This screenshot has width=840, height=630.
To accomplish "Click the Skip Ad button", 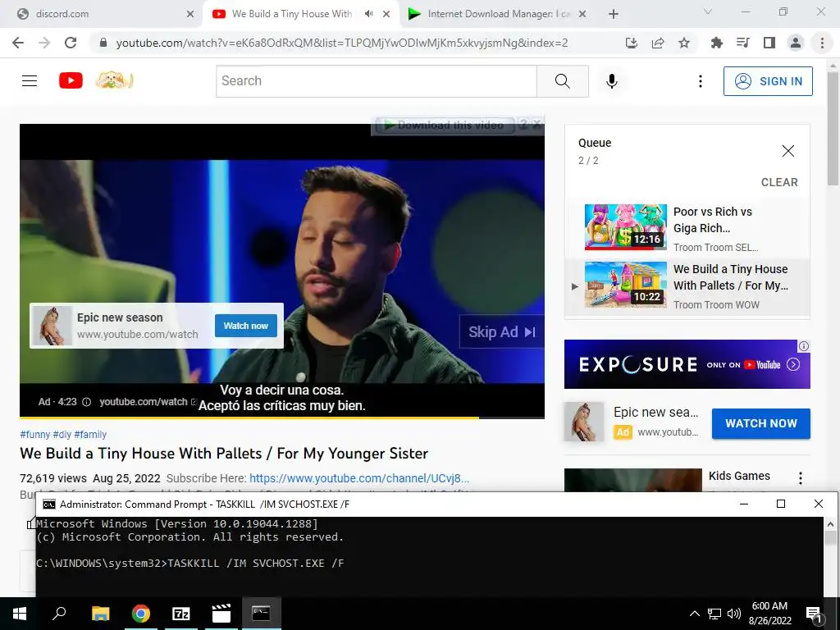I will click(x=502, y=332).
